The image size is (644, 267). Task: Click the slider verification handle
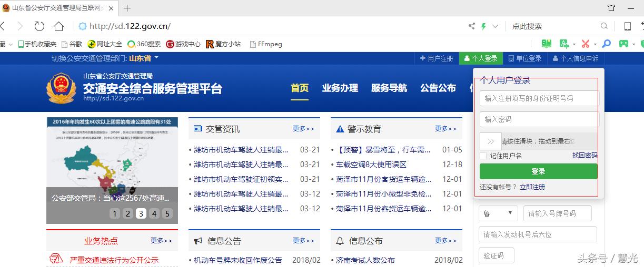pos(491,141)
